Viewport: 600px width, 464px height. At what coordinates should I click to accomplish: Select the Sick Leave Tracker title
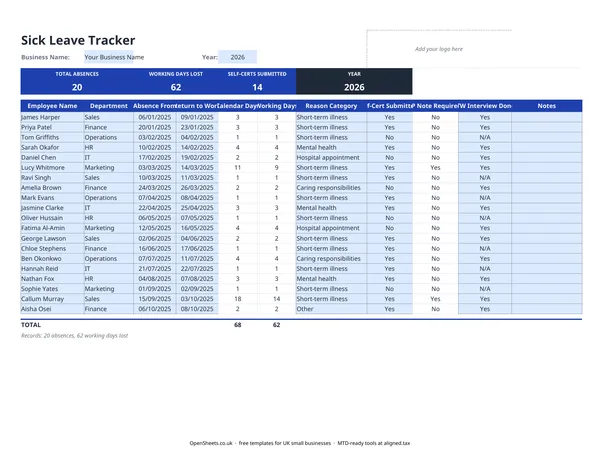[78, 40]
